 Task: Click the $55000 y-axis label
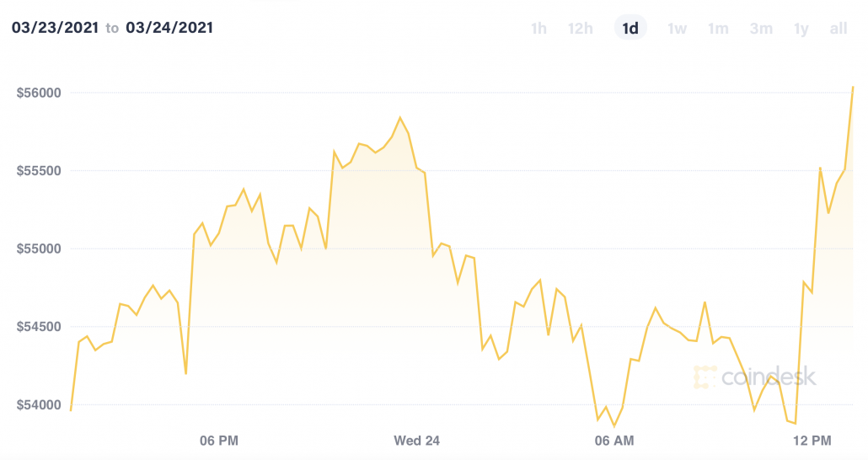coord(39,249)
